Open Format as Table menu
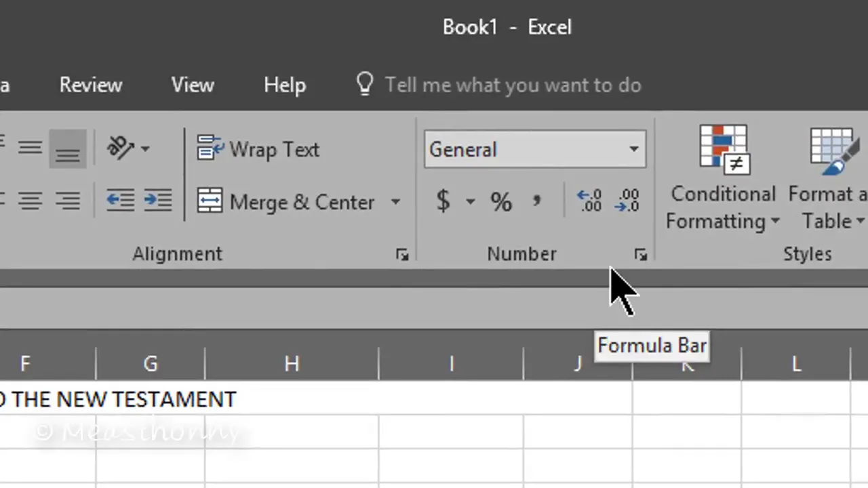The image size is (868, 488). click(x=830, y=178)
